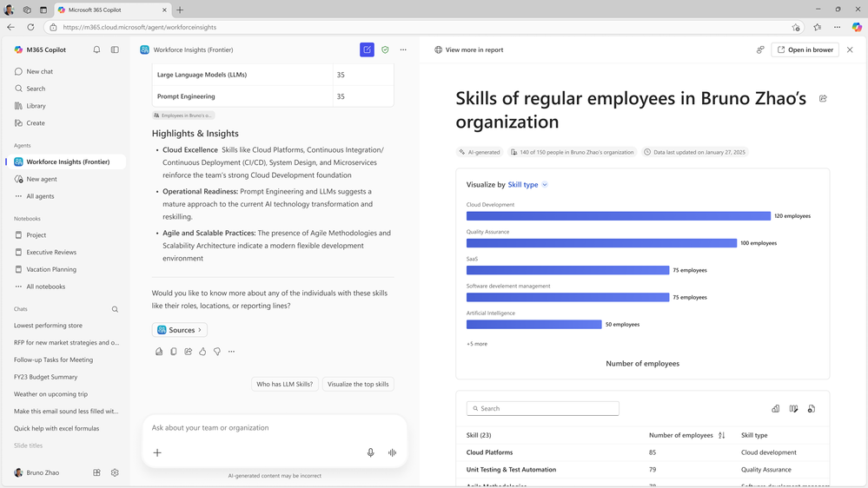Viewport: 868px width, 488px height.
Task: Open the Library section
Action: [36, 106]
